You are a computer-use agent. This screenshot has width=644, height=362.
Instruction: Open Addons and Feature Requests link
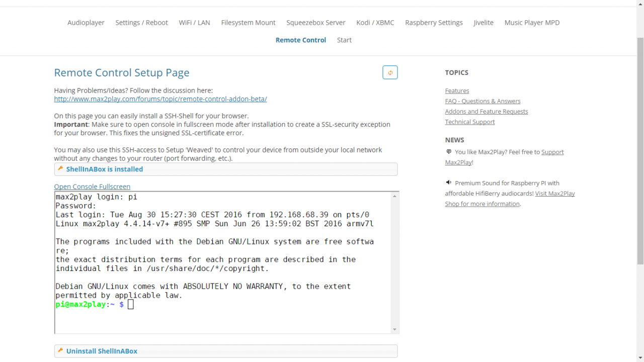pyautogui.click(x=487, y=112)
